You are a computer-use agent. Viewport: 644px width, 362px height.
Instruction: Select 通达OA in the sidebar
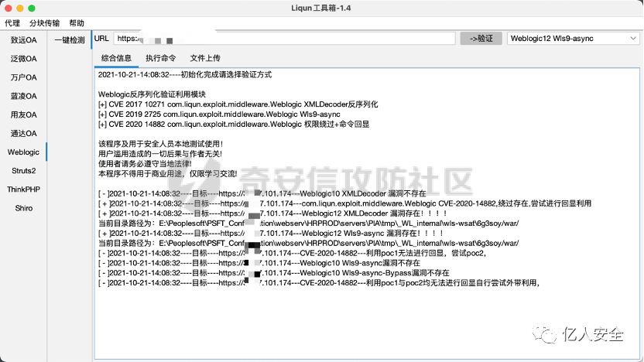coord(23,133)
